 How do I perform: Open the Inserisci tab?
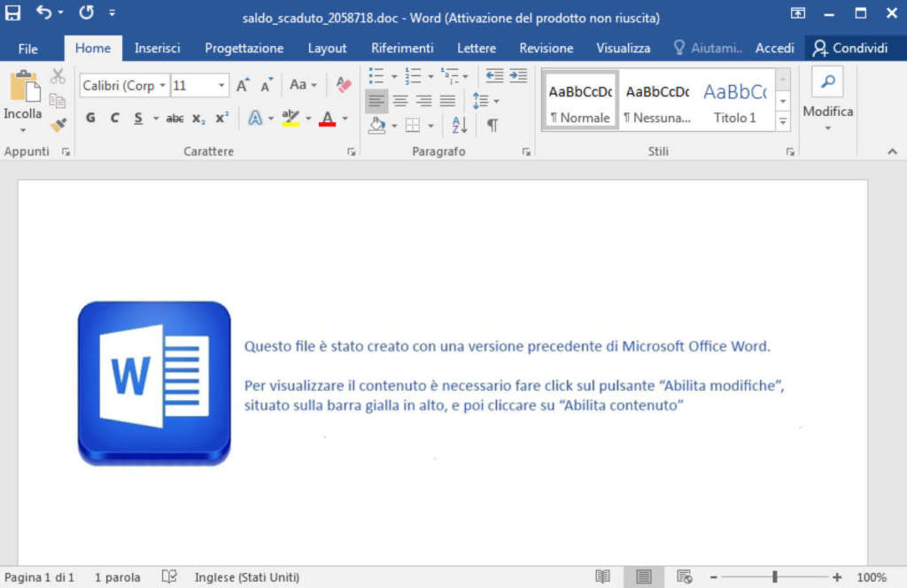click(x=158, y=48)
